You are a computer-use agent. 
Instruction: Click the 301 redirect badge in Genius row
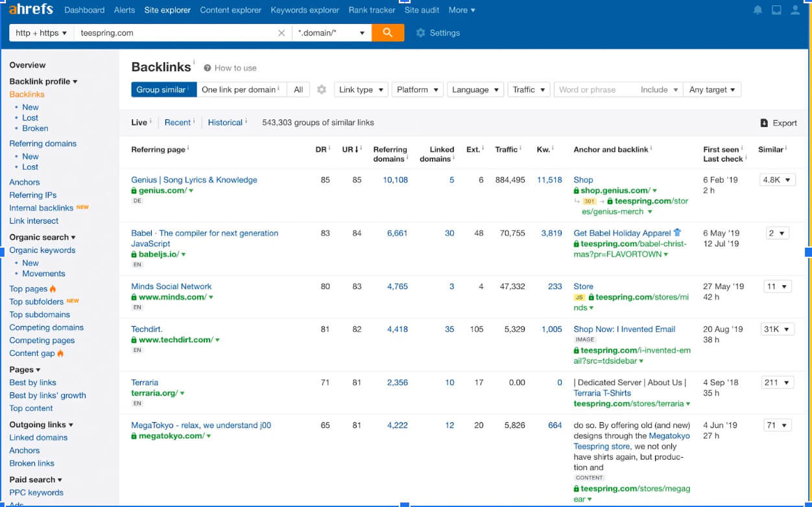[589, 202]
